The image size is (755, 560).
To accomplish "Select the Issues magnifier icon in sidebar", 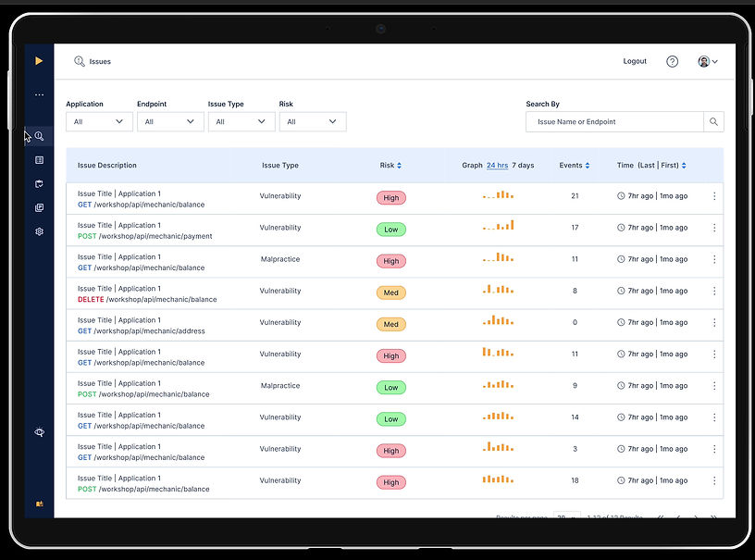I will tap(39, 136).
